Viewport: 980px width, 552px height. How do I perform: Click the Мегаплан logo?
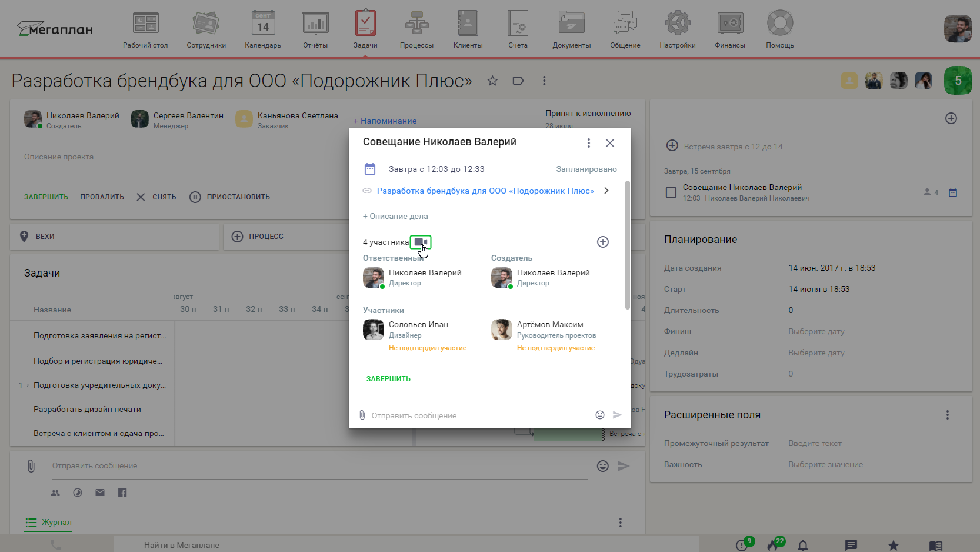[55, 28]
